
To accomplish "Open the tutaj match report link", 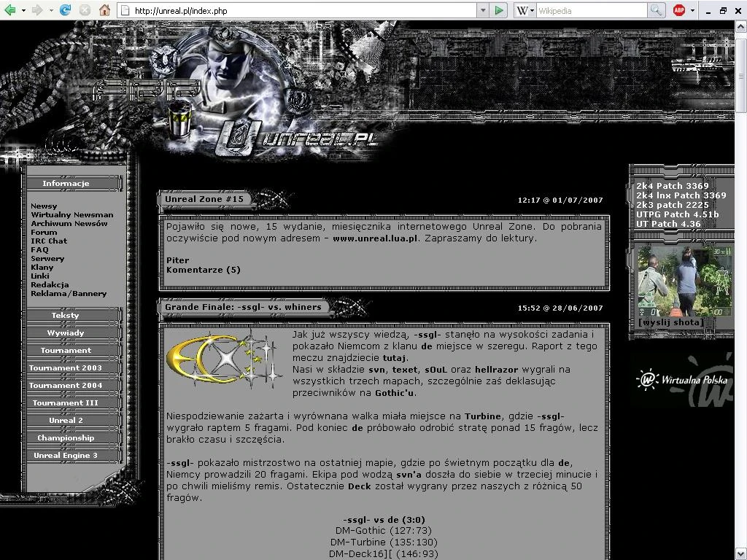I will (x=395, y=358).
